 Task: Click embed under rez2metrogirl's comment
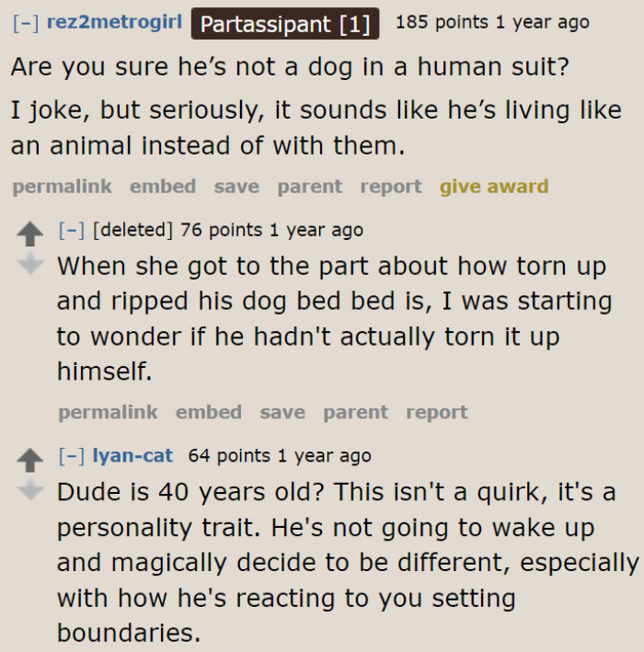click(163, 187)
